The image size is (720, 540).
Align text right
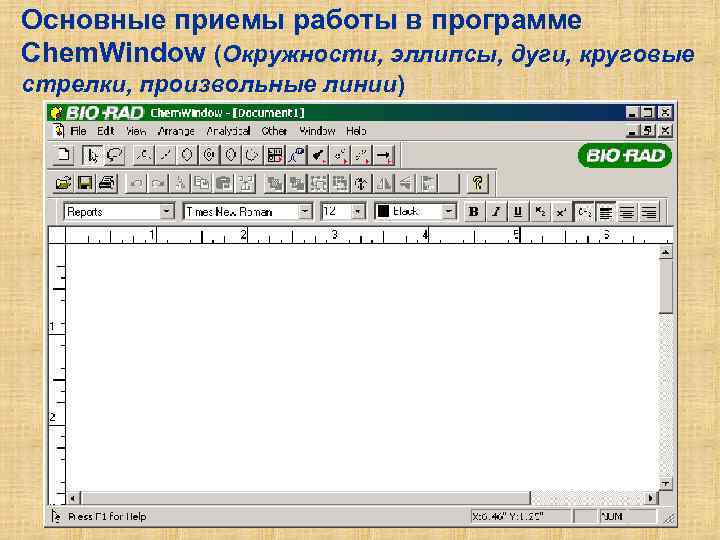point(649,212)
